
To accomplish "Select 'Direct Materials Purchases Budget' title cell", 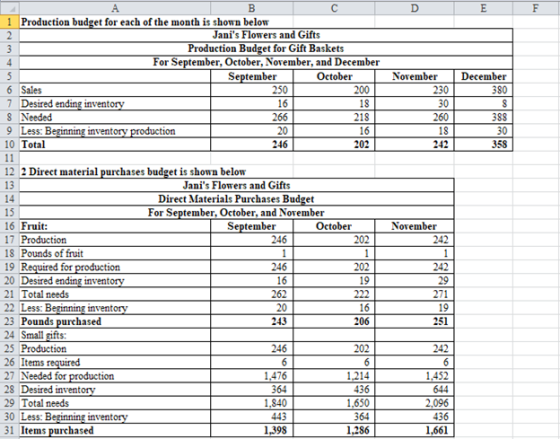I will 236,199.
